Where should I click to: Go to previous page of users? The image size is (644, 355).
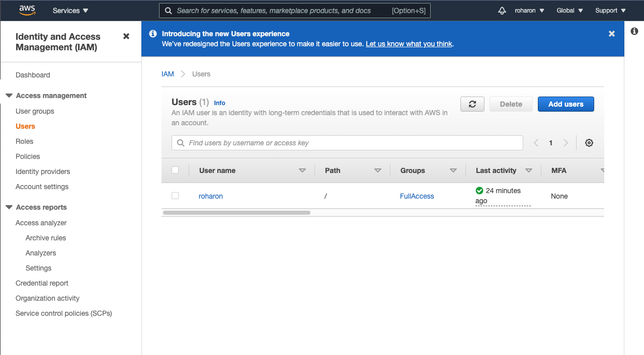tap(536, 143)
